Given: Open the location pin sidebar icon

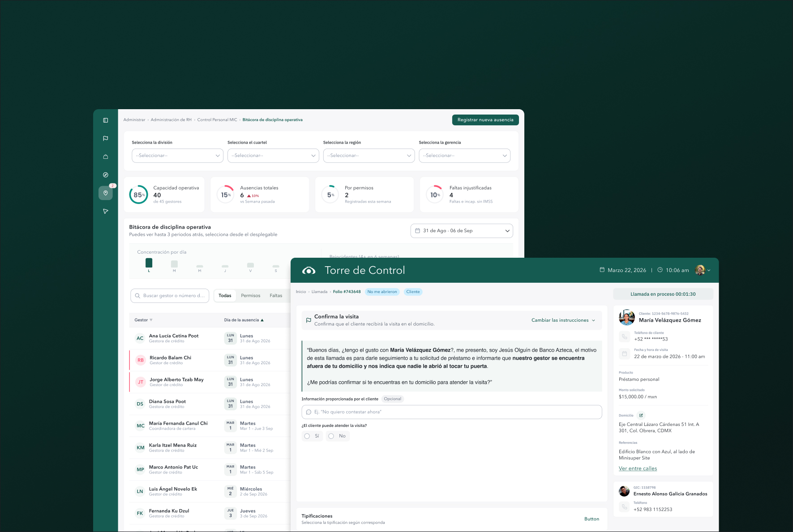Looking at the screenshot, I should (x=106, y=193).
